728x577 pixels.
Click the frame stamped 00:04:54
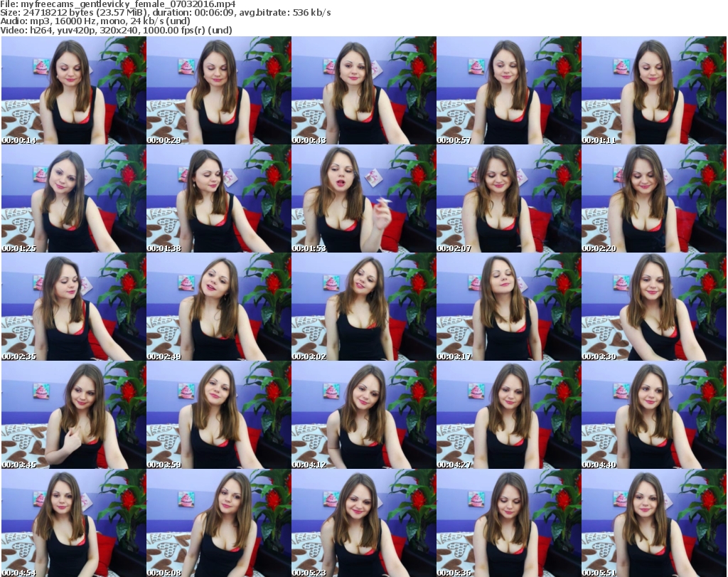pyautogui.click(x=74, y=523)
